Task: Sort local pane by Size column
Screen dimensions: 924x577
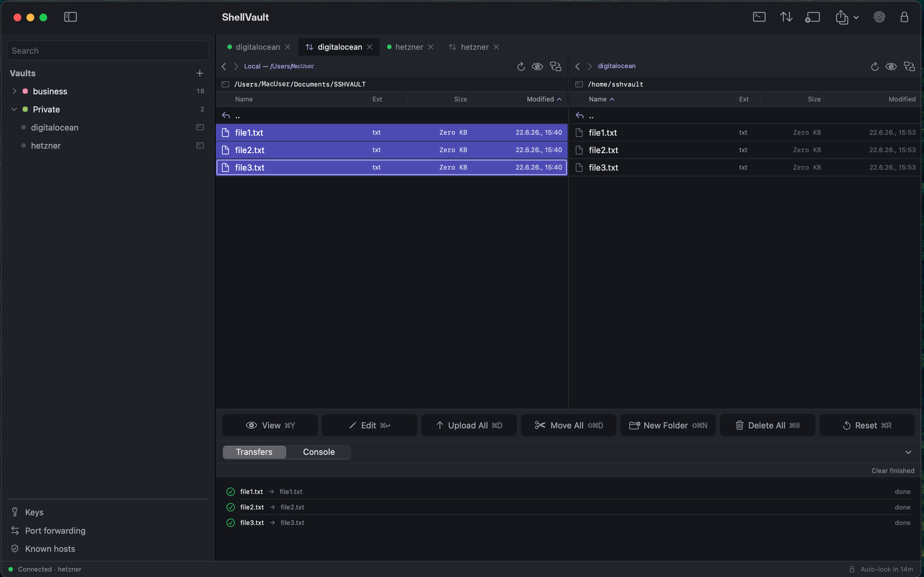Action: [460, 99]
